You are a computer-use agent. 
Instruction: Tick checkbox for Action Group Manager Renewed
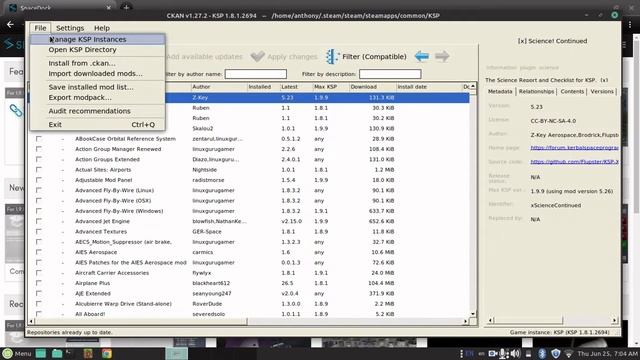click(39, 149)
